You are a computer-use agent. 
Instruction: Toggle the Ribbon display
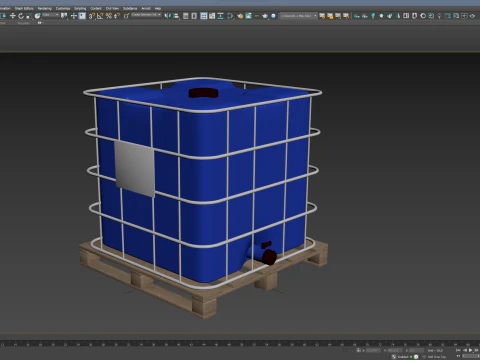[204, 16]
